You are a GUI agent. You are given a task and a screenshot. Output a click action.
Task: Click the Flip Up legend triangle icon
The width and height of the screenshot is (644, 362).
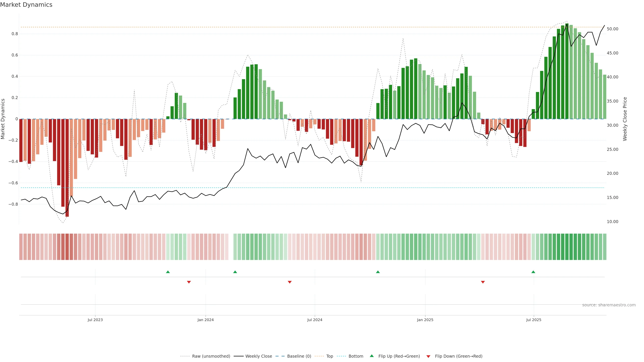tap(372, 356)
